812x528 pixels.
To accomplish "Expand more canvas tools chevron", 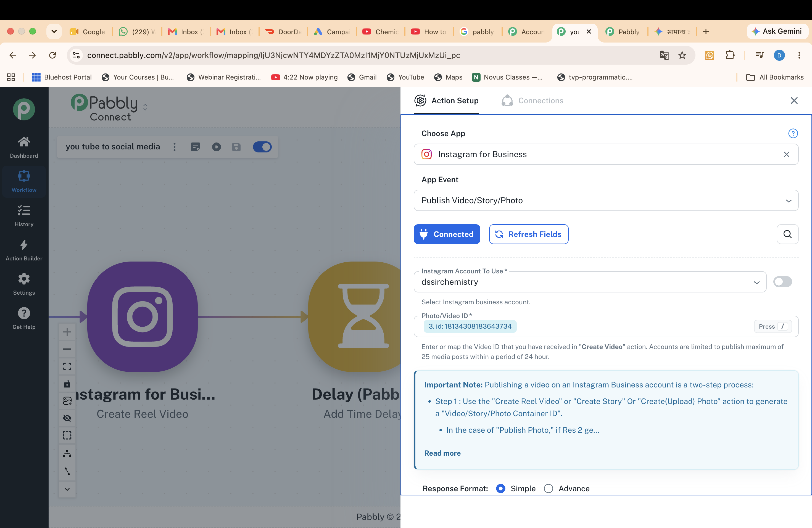I will click(67, 489).
